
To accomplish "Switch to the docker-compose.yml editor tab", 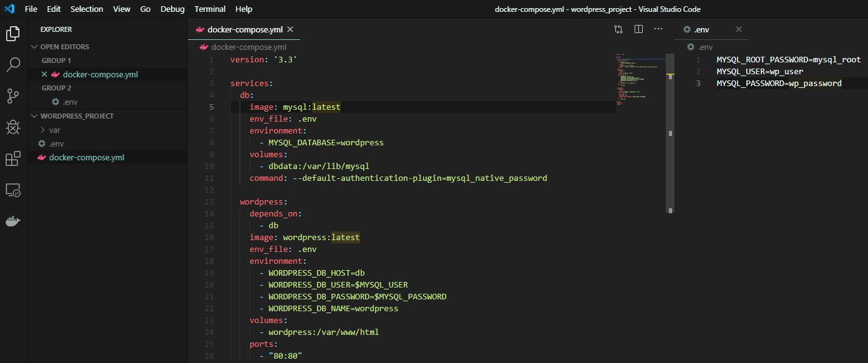I will tap(244, 29).
